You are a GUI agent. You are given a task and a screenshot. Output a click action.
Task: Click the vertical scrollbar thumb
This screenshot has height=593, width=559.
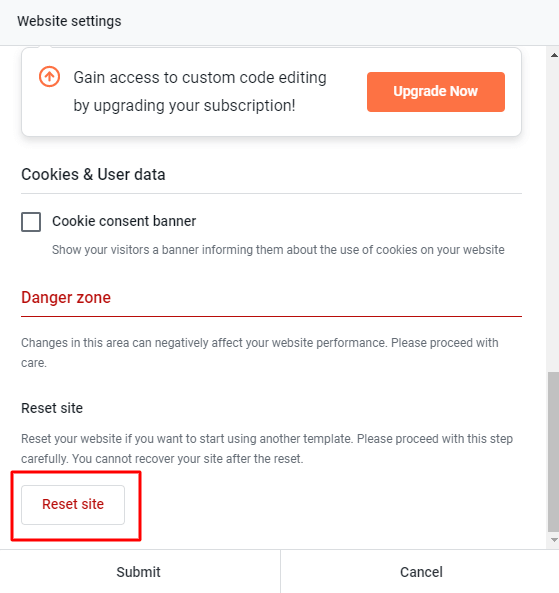tap(553, 452)
